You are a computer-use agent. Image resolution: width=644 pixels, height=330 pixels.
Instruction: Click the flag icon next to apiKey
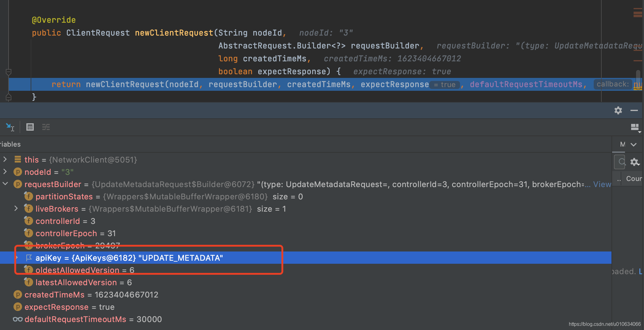coord(29,258)
